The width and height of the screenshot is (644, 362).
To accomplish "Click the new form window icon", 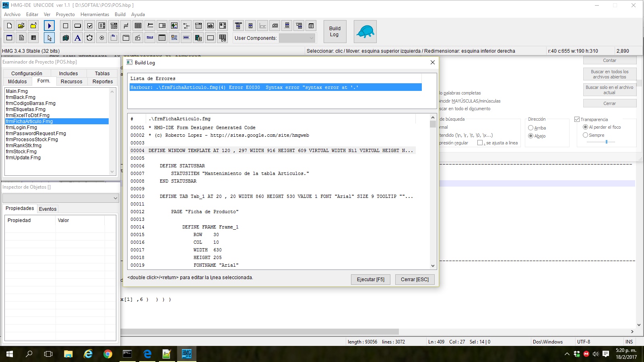I will click(9, 38).
